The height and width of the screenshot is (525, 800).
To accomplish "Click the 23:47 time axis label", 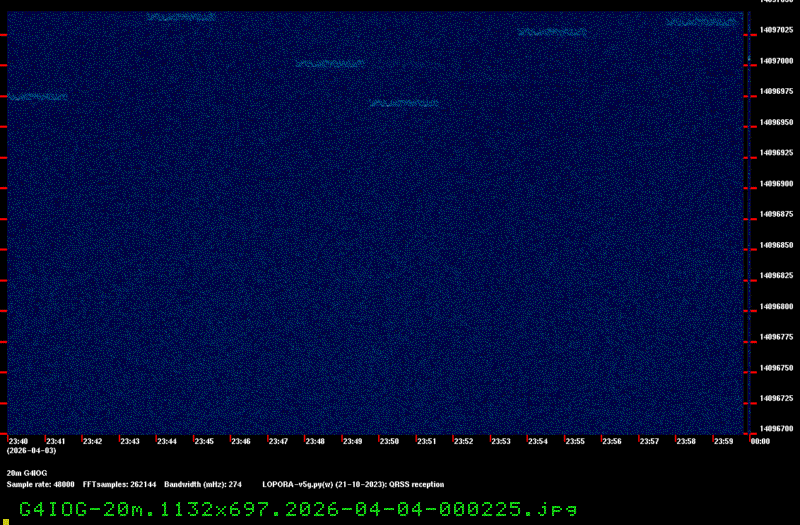I will (x=278, y=441).
